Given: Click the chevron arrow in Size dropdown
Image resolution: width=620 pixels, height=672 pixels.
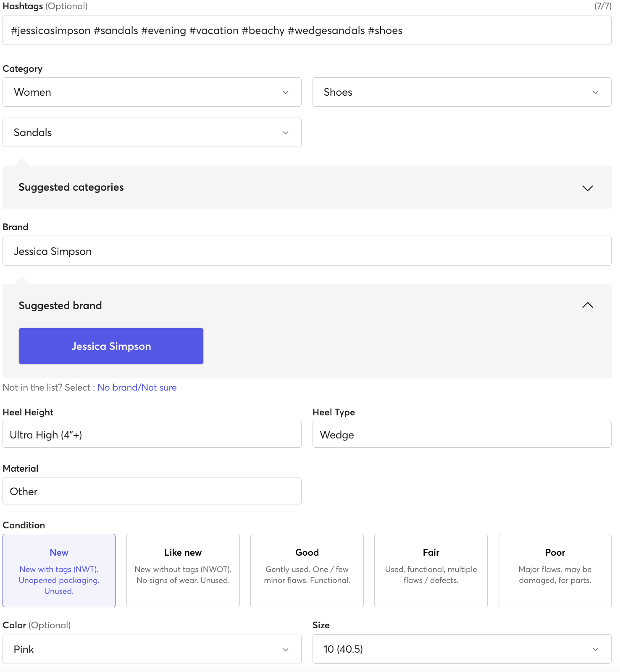Looking at the screenshot, I should [595, 649].
